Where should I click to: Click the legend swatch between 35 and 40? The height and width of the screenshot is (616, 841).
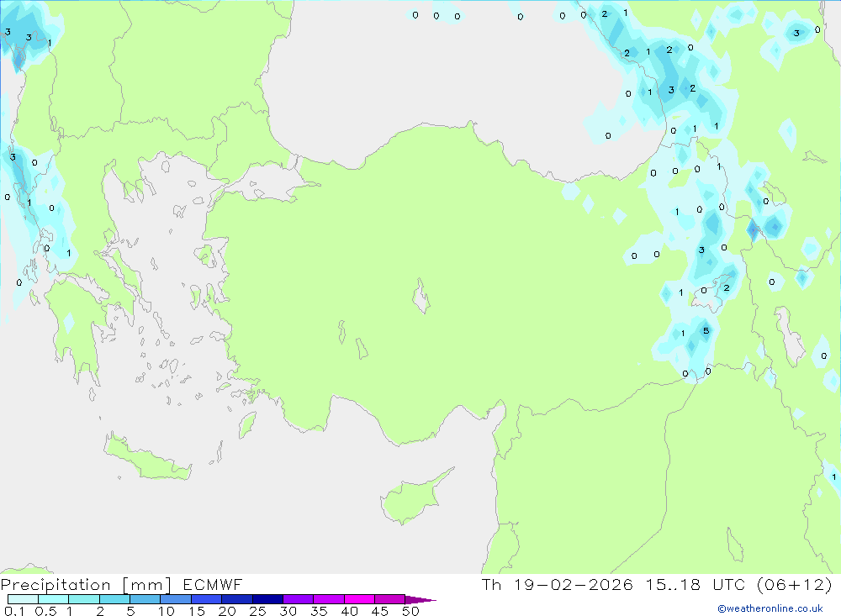coord(328,600)
